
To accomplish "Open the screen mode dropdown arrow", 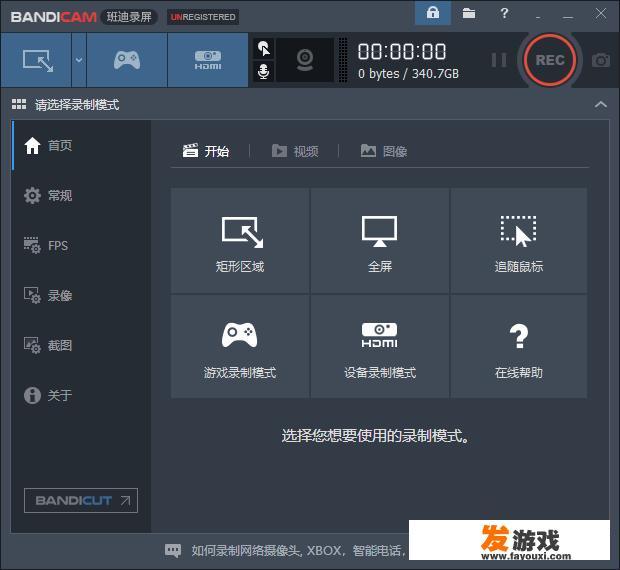I will [79, 60].
